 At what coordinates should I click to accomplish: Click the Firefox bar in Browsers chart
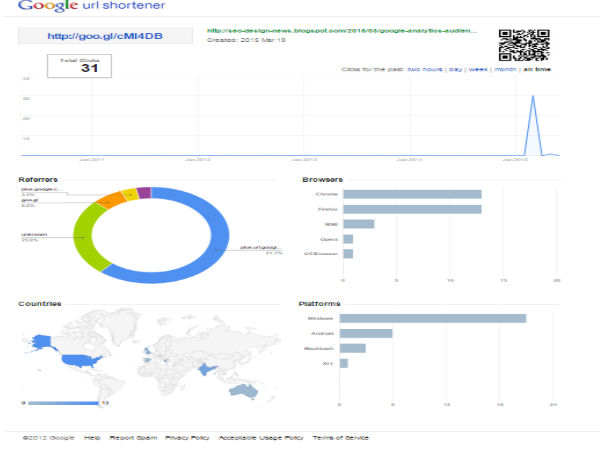click(x=412, y=209)
